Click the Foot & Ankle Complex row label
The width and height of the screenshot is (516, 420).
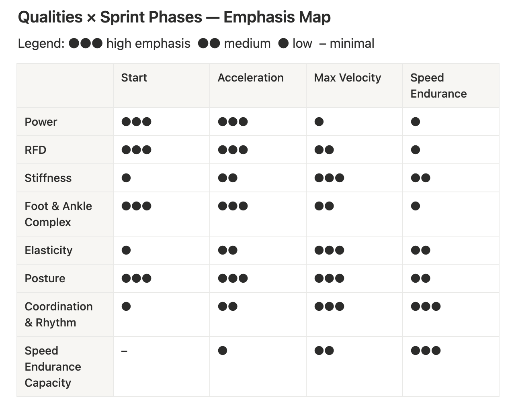(x=58, y=214)
